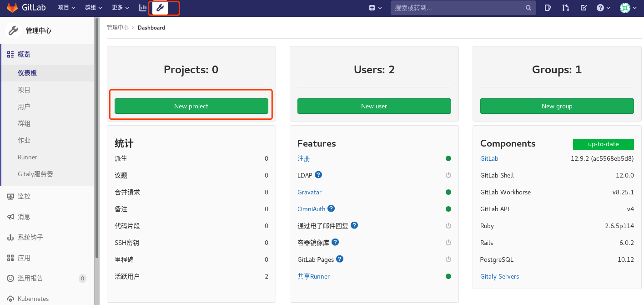Open the analytics bar chart icon

(x=143, y=8)
